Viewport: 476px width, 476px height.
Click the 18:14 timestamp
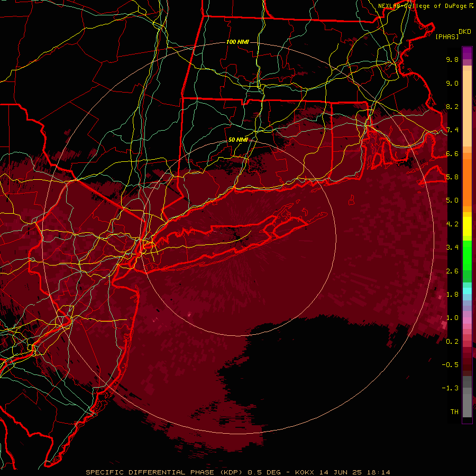pyautogui.click(x=378, y=472)
